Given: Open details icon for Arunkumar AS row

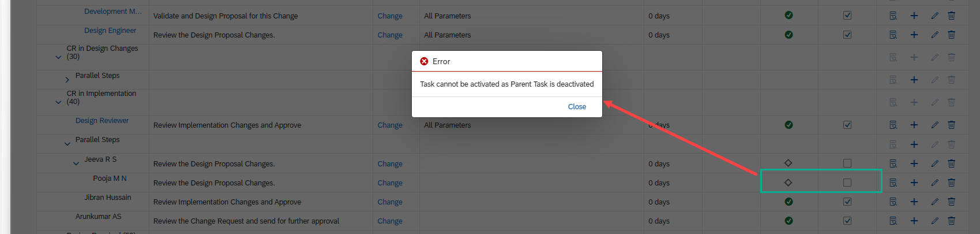Looking at the screenshot, I should (893, 221).
